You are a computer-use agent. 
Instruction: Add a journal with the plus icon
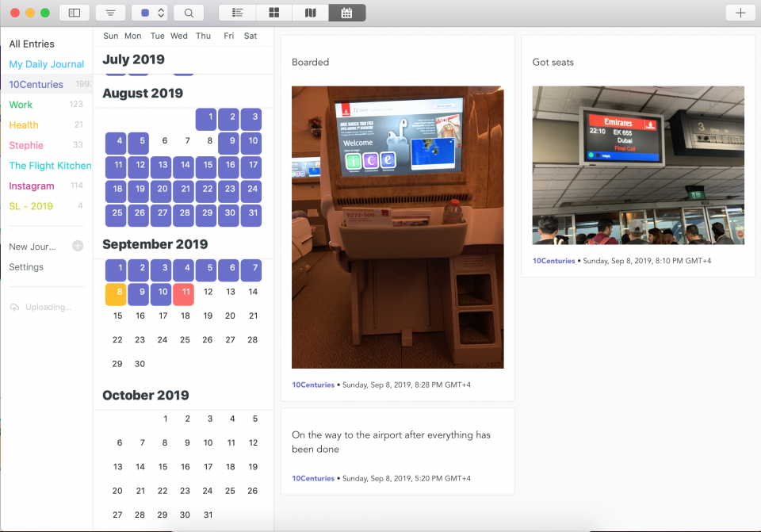tap(78, 247)
